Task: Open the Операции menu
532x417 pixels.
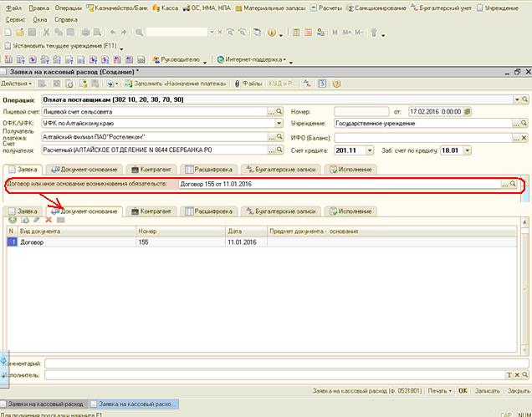Action: [69, 8]
